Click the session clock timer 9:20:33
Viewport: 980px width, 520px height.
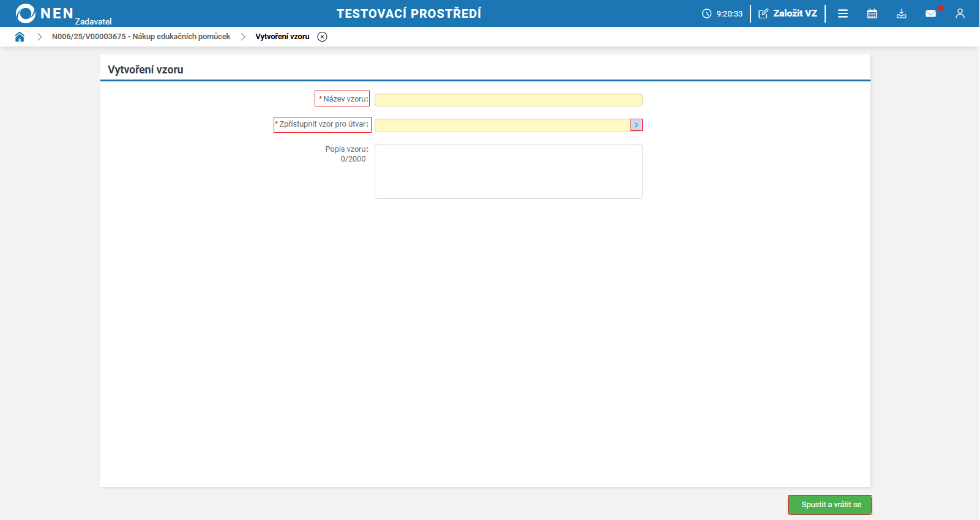(722, 13)
